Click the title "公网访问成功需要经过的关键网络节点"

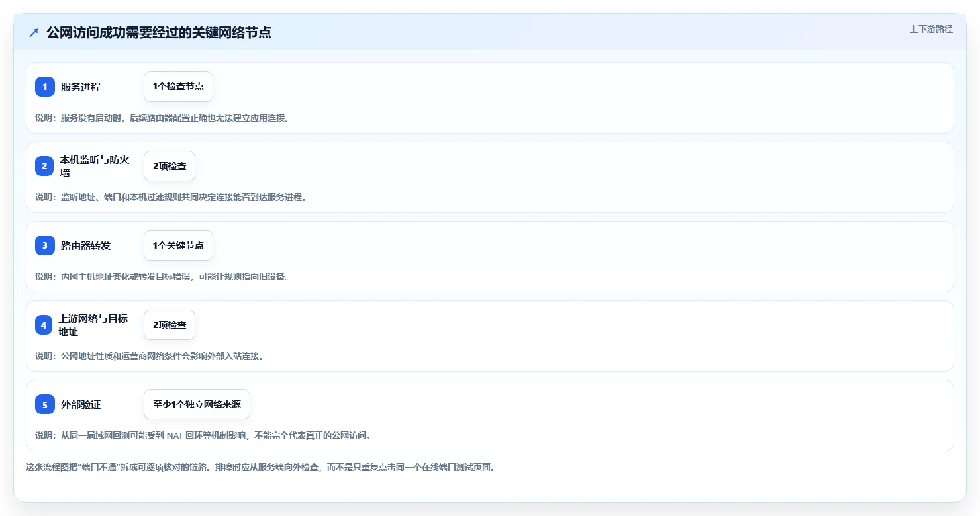pyautogui.click(x=159, y=33)
